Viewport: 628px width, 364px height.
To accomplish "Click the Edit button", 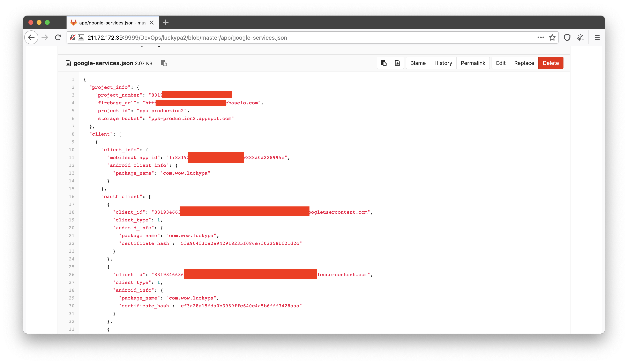I will (x=501, y=63).
